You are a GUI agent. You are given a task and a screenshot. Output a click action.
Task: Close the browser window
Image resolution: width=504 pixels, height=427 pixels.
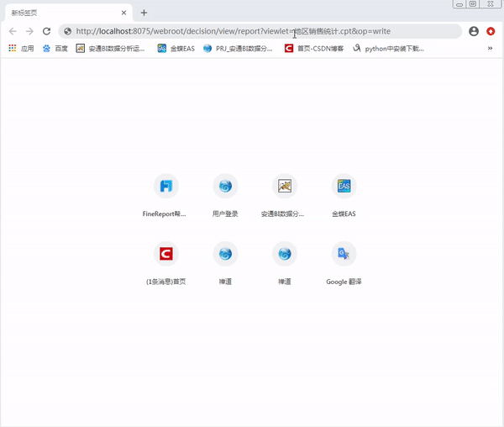pos(491,4)
